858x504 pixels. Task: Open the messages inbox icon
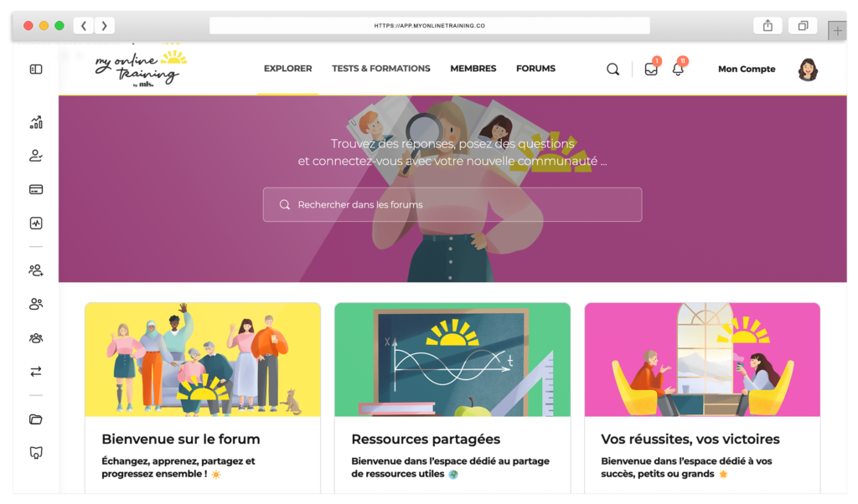coord(651,69)
